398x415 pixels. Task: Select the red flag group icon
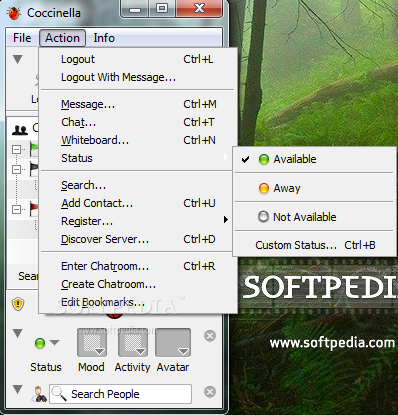[x=34, y=209]
